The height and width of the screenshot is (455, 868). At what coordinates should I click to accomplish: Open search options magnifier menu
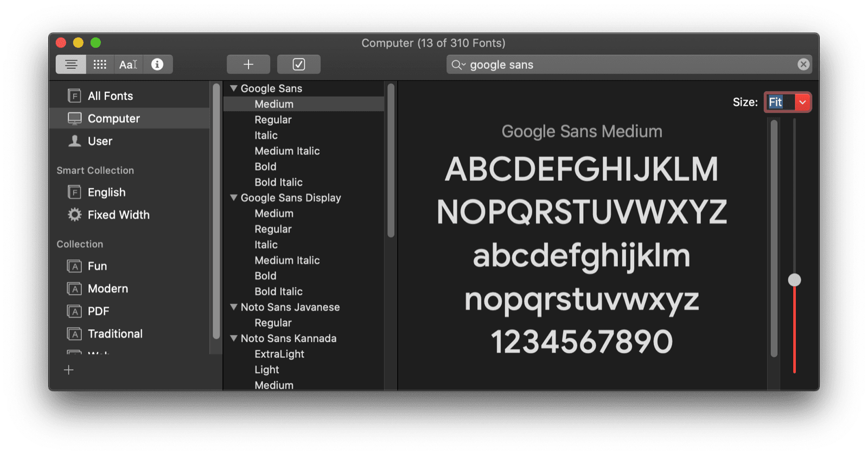coord(458,65)
